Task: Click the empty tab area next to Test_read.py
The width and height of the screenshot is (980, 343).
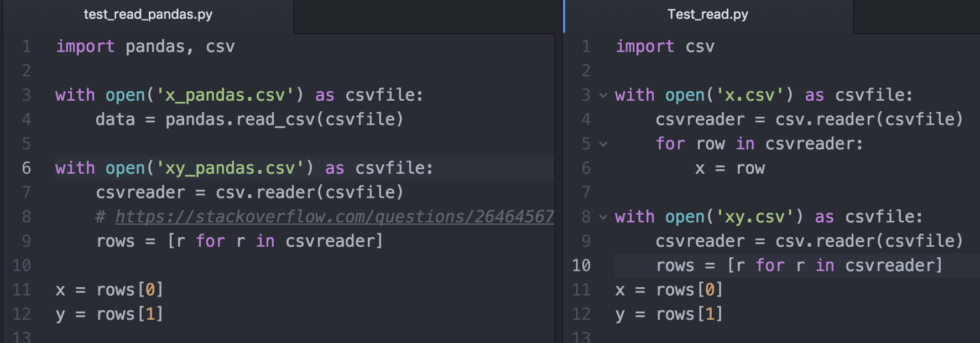Action: pos(913,14)
